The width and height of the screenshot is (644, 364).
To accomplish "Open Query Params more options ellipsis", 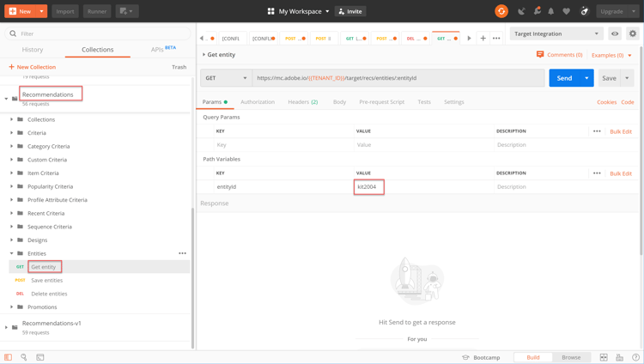I will 597,131.
